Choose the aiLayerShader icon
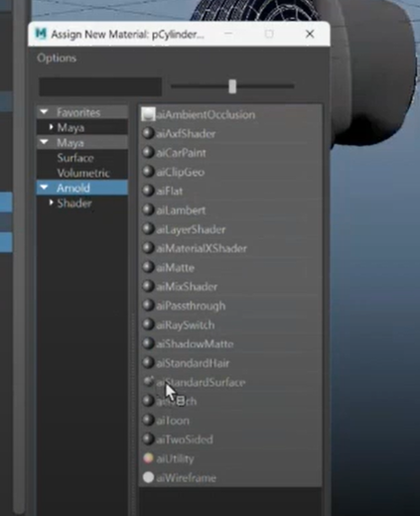The height and width of the screenshot is (516, 420). (148, 229)
